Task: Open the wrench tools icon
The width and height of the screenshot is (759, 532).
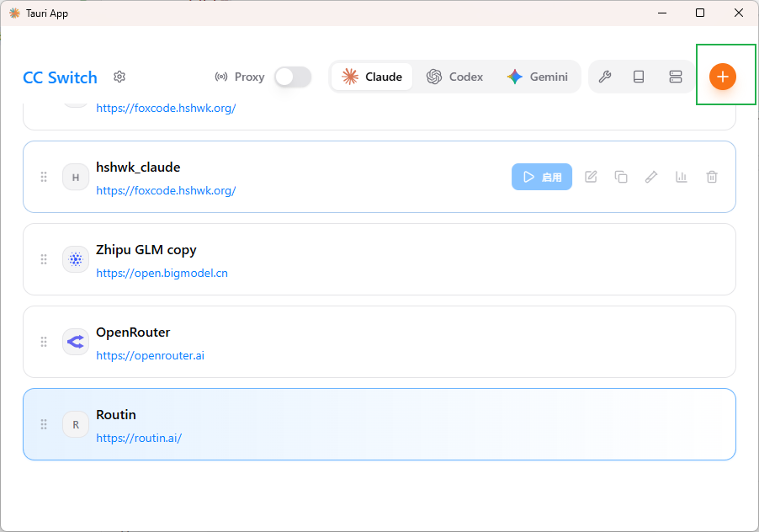Action: pyautogui.click(x=604, y=77)
